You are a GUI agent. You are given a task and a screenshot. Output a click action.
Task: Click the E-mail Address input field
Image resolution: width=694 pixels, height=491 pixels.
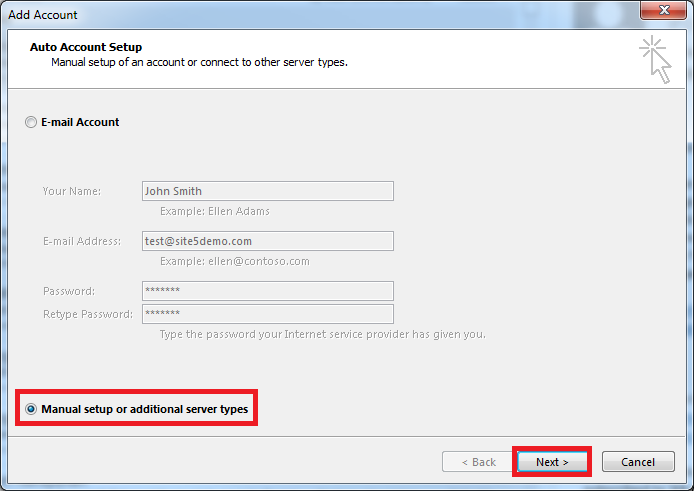tap(267, 241)
